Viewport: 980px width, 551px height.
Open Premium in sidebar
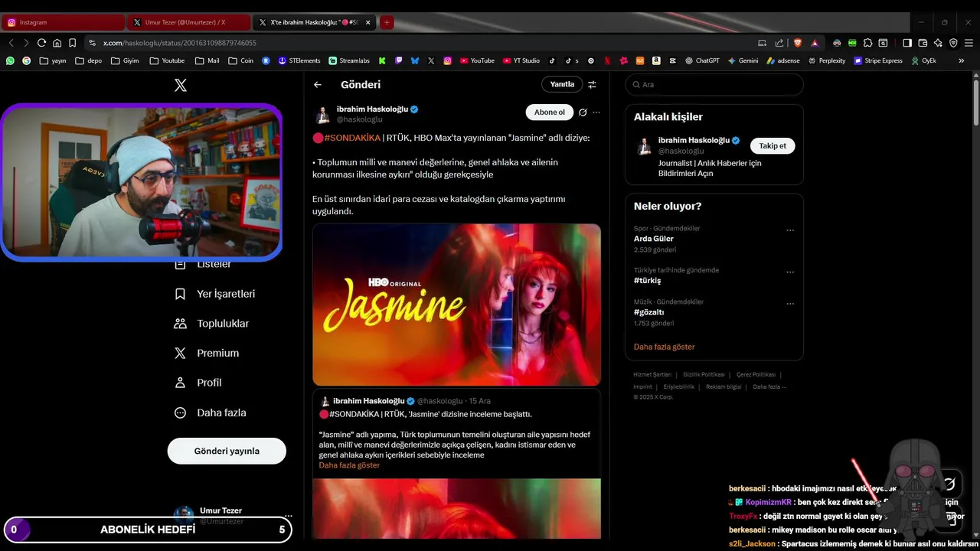[x=206, y=353]
